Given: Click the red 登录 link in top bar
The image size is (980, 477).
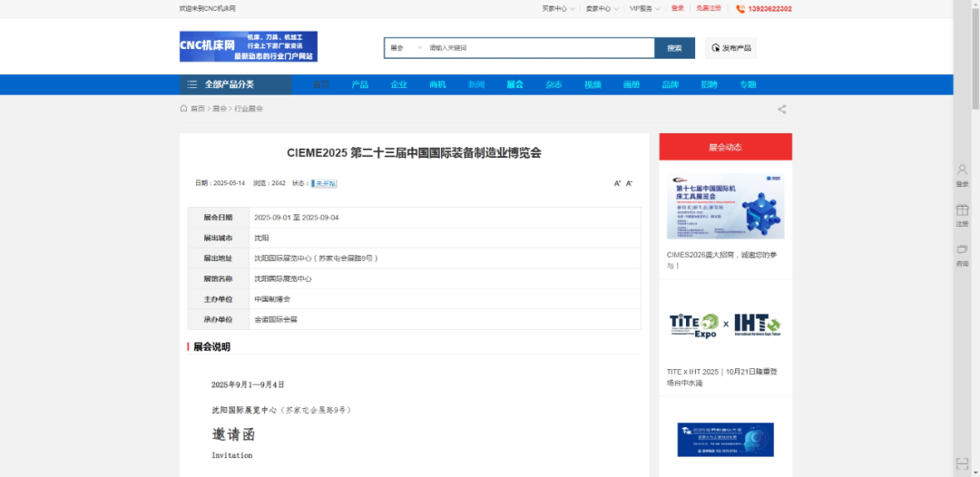Looking at the screenshot, I should coord(678,9).
